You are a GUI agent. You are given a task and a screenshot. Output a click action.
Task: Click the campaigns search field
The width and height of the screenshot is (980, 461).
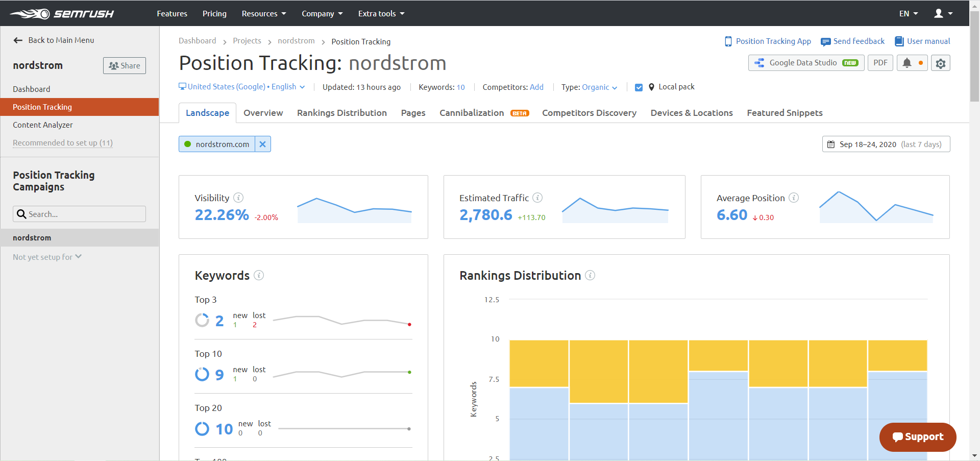tap(79, 214)
